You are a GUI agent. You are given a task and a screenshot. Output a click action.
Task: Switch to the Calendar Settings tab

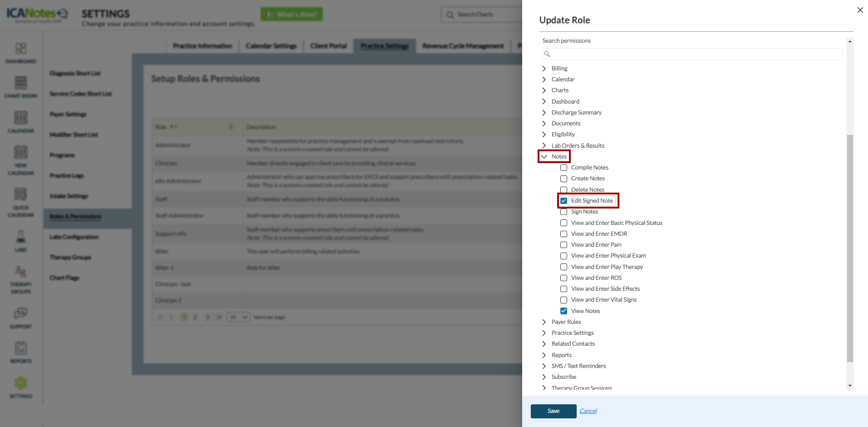click(x=271, y=46)
